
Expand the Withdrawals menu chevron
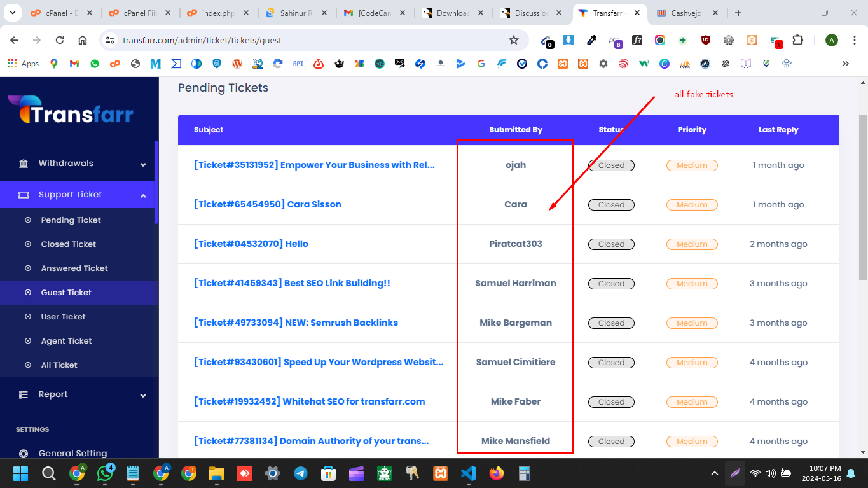pyautogui.click(x=143, y=164)
